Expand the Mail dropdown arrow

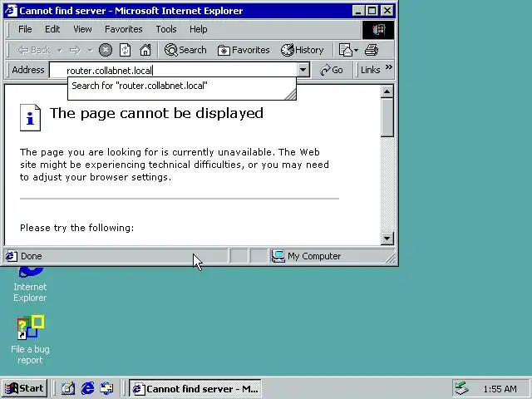(357, 50)
